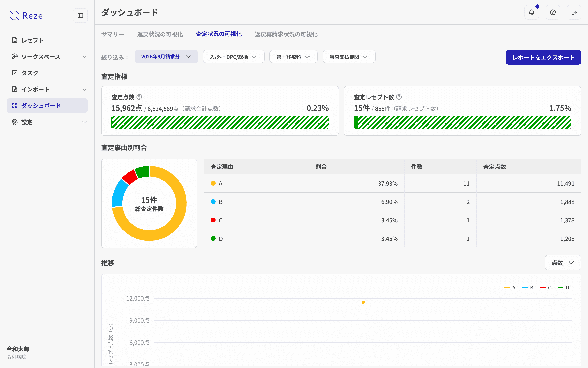Select the 査定状況の可視化 tab
This screenshot has height=368, width=588.
coord(219,34)
